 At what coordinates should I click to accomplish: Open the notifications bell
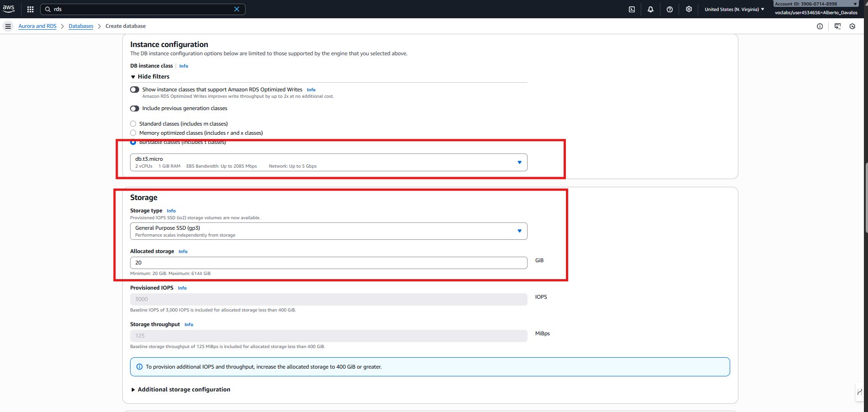(x=650, y=9)
